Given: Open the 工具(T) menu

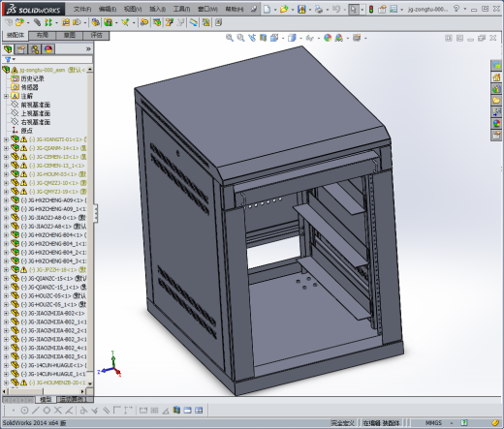Looking at the screenshot, I should click(181, 9).
